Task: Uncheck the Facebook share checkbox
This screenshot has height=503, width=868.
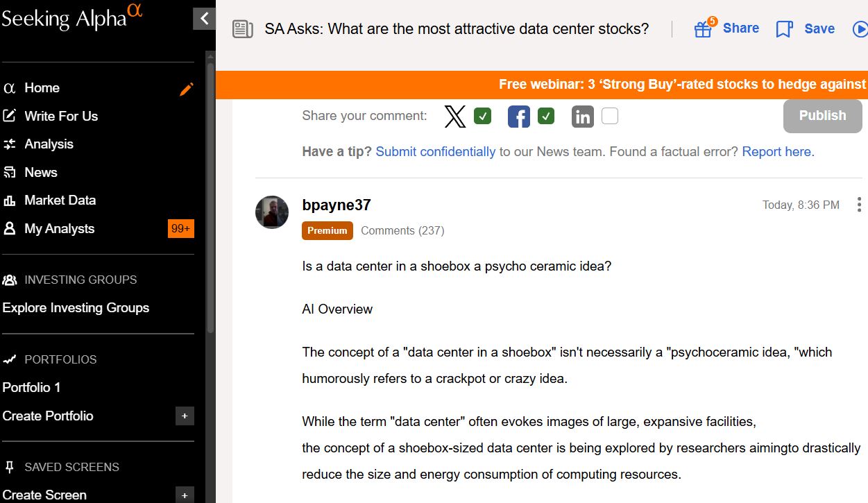Action: point(546,116)
